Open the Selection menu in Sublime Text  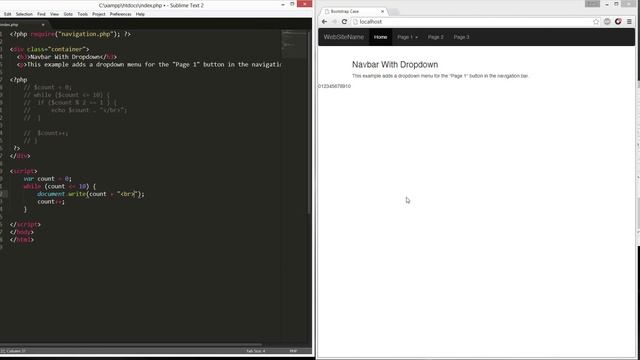click(x=24, y=14)
